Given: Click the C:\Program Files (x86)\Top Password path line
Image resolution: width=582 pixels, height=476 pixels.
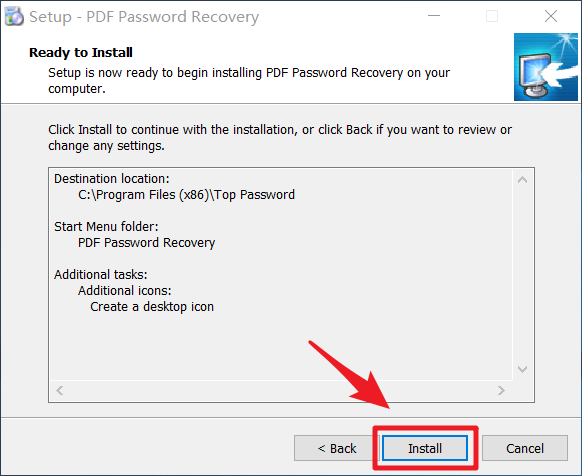Looking at the screenshot, I should pos(186,195).
